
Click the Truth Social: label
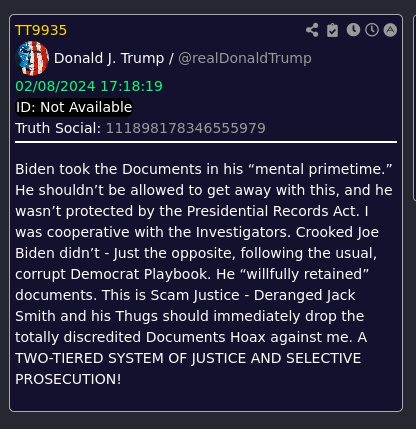tap(58, 128)
